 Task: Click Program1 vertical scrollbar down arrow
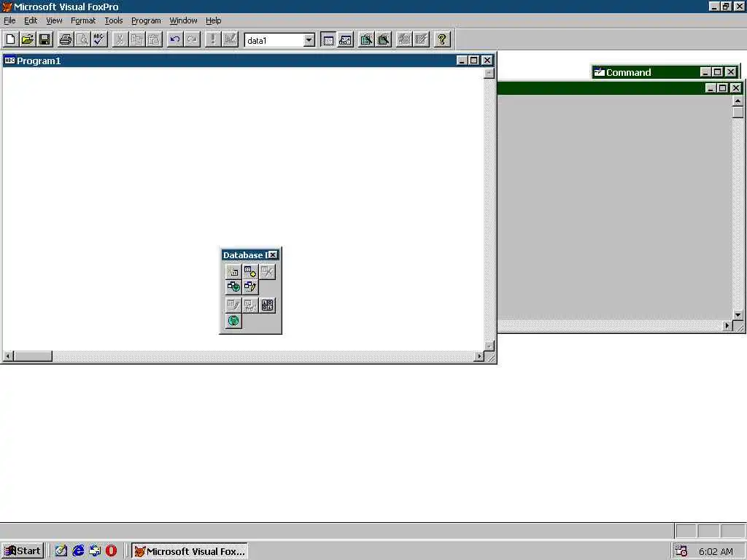(489, 346)
